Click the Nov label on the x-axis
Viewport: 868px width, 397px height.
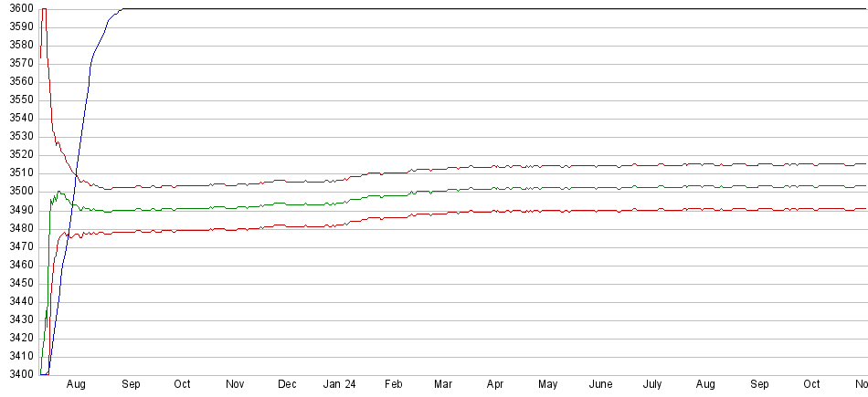[x=235, y=385]
